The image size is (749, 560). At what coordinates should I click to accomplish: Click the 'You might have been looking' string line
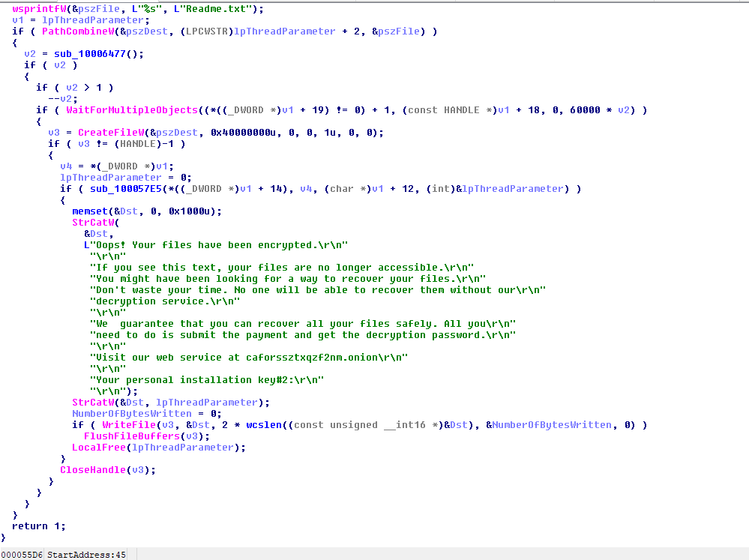point(288,279)
